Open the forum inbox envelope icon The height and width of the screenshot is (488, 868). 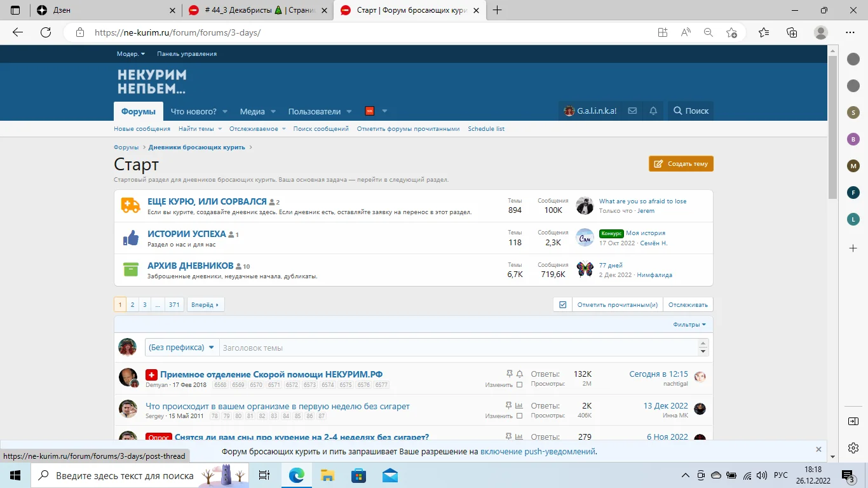(632, 111)
